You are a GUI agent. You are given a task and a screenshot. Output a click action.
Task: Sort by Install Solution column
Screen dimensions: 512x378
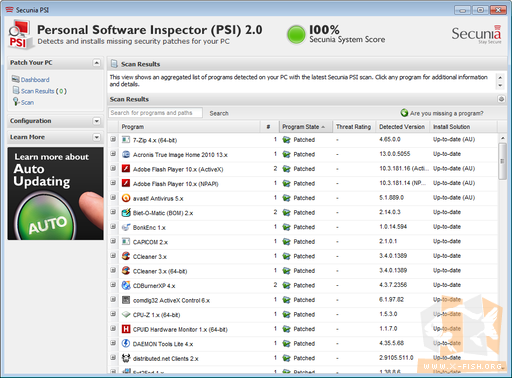464,127
